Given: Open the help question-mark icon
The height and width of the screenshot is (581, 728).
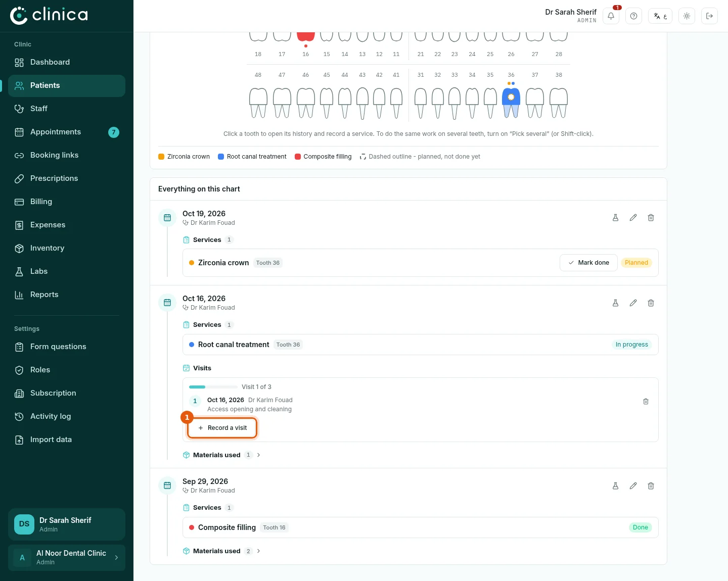Looking at the screenshot, I should point(633,16).
